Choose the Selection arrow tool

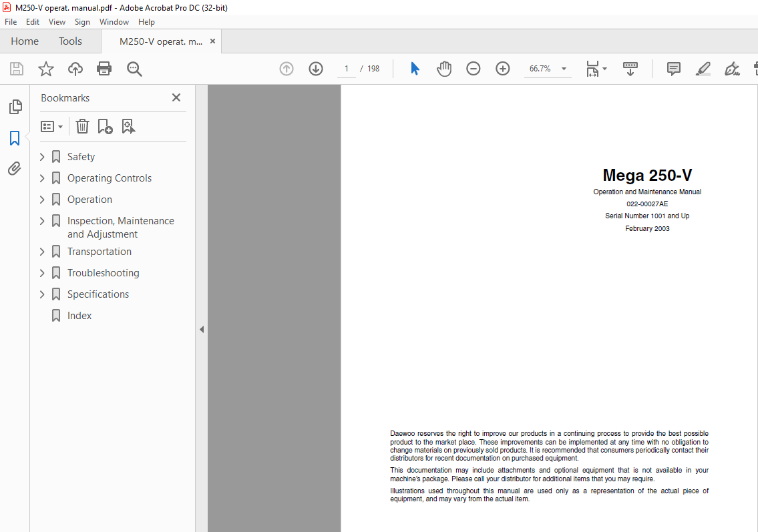point(415,69)
